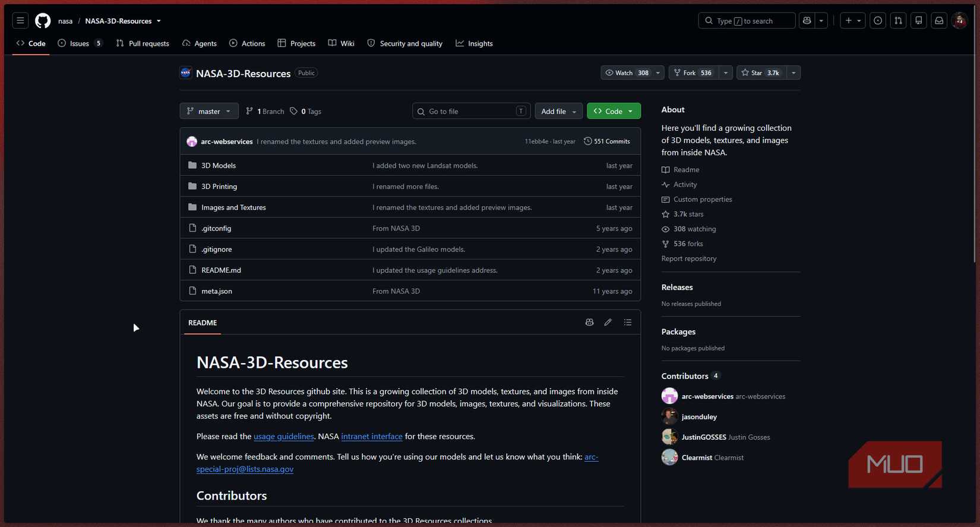This screenshot has height=527, width=980.
Task: Open the Agents tab
Action: tap(199, 43)
